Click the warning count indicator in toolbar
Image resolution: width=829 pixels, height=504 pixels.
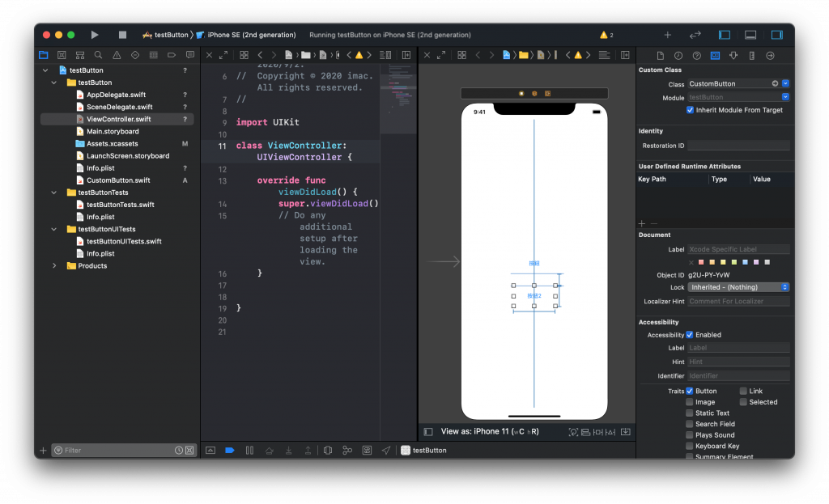tap(606, 35)
